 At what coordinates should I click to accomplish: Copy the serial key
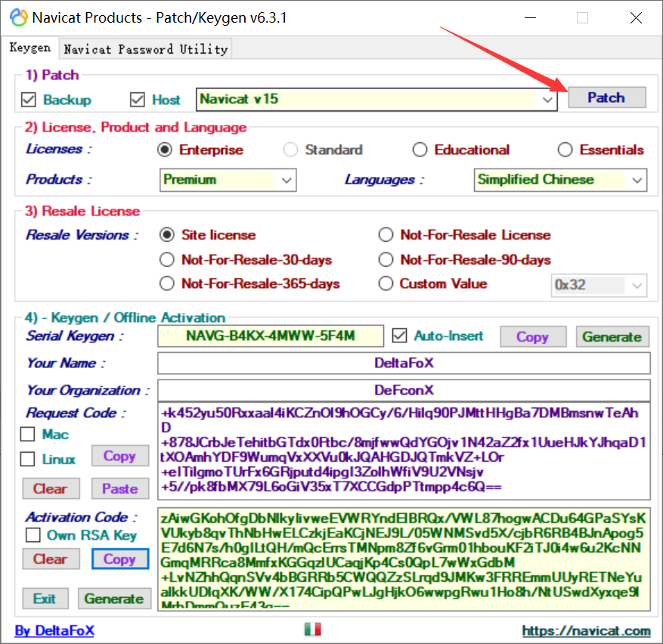(x=531, y=337)
